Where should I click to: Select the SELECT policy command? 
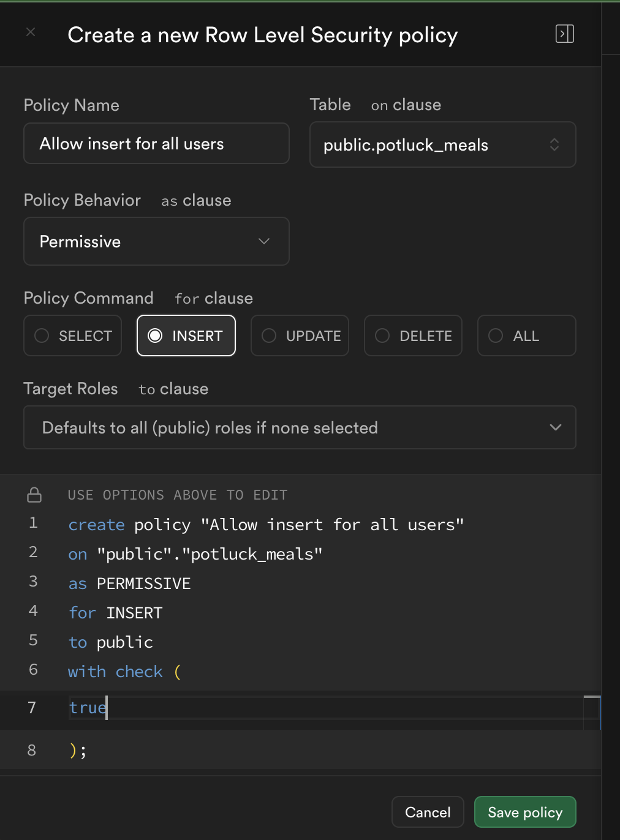tap(72, 336)
